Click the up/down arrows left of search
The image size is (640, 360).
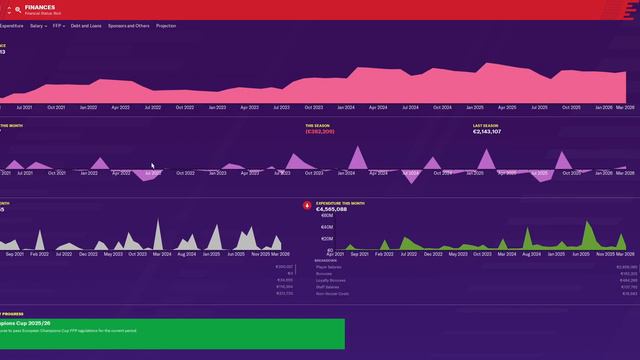(x=9, y=10)
